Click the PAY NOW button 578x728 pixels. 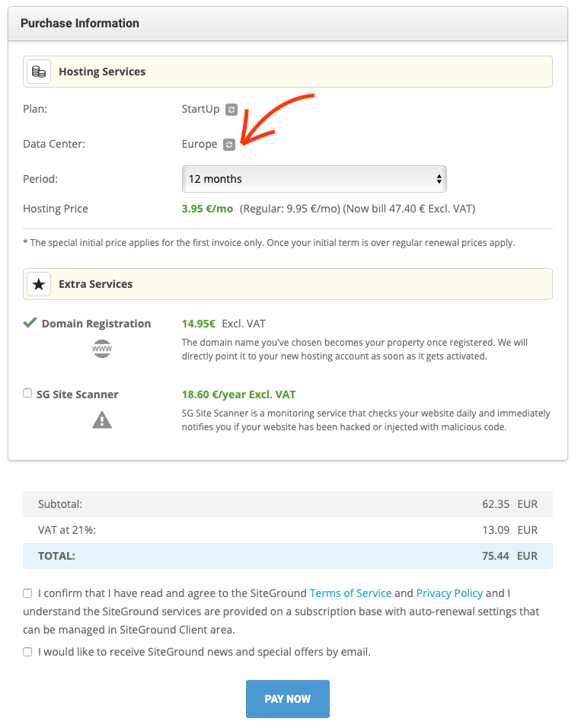pyautogui.click(x=288, y=699)
